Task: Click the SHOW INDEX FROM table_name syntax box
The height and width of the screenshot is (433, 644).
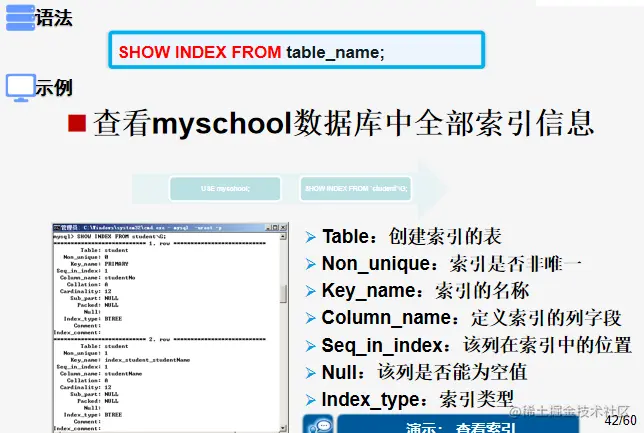Action: pyautogui.click(x=297, y=50)
